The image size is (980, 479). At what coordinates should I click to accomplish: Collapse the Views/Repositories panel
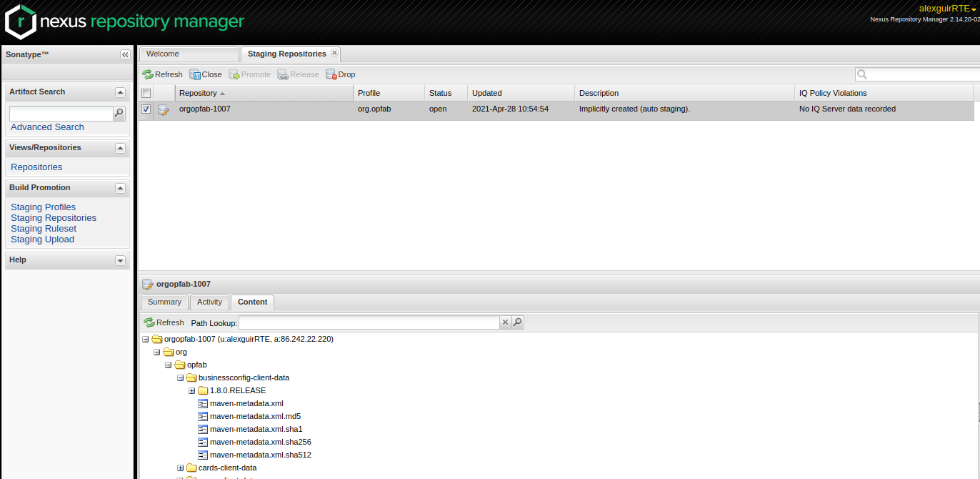(120, 148)
